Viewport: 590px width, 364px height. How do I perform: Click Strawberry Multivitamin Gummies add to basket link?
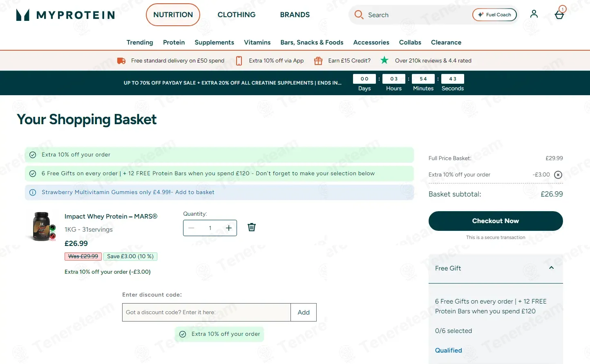128,192
